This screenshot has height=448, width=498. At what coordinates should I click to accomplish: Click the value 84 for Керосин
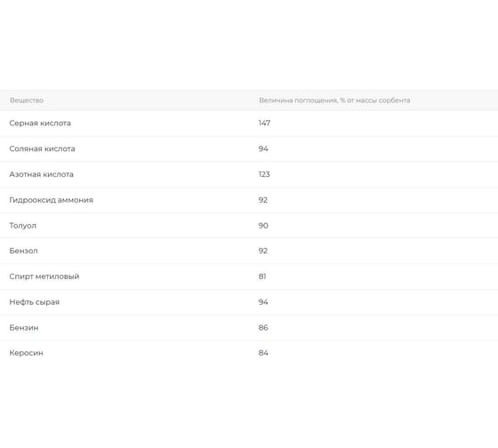tap(263, 353)
